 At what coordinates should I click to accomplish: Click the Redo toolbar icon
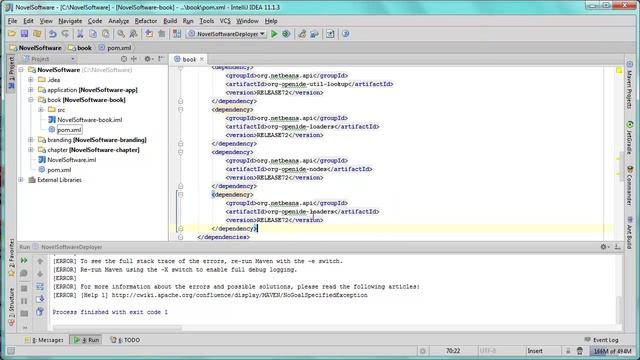coord(65,34)
